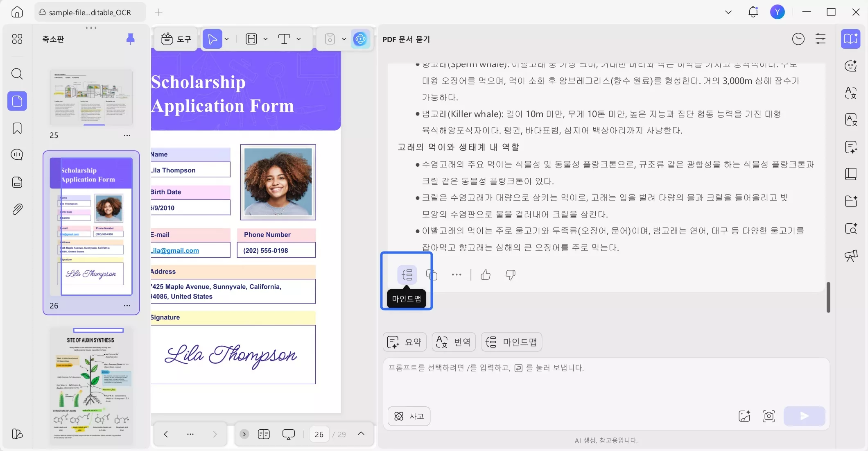868x451 pixels.
Task: Switch to the sample-file editable_OCR tab
Action: coord(89,12)
